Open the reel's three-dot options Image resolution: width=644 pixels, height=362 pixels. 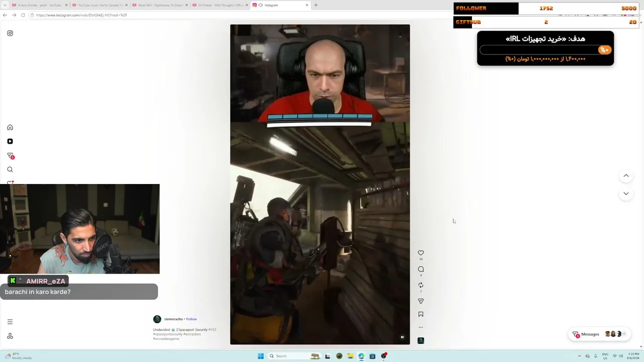click(x=421, y=327)
